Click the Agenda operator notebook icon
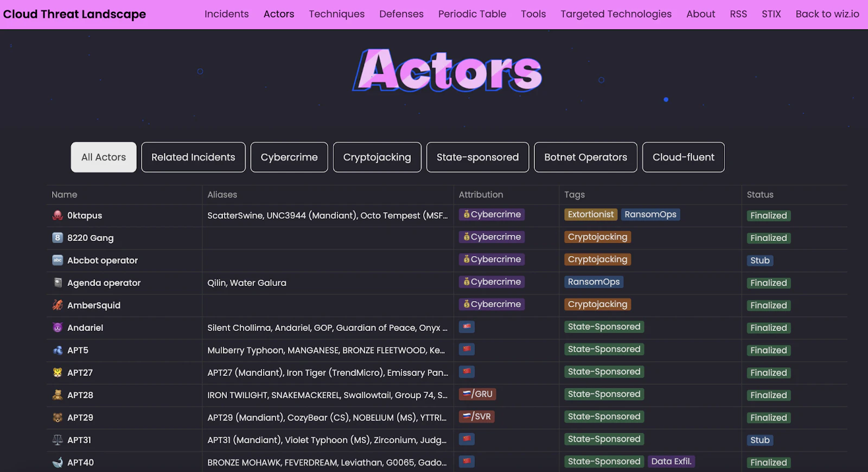Viewport: 868px width, 472px height. 58,283
